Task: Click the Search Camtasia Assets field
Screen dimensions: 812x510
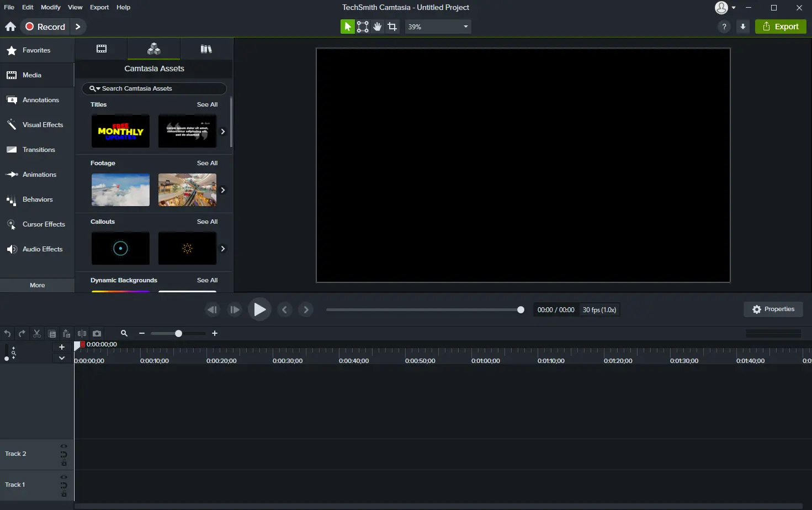Action: [x=155, y=88]
